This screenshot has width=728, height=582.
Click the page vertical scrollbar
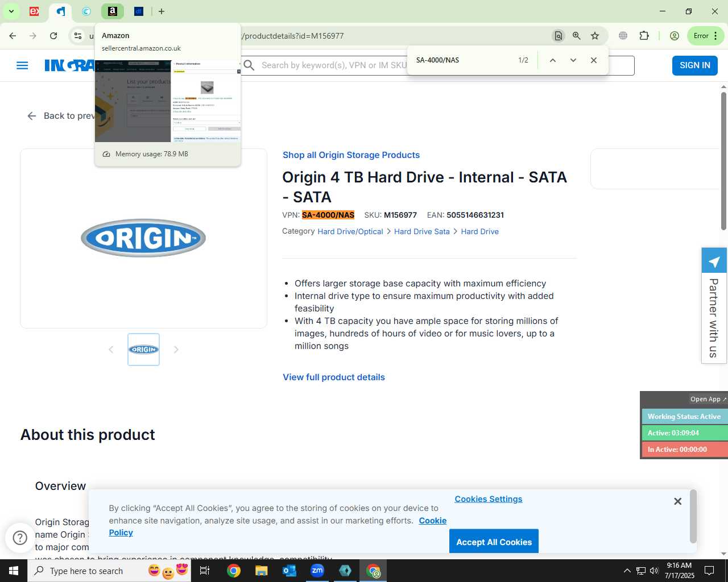723,161
